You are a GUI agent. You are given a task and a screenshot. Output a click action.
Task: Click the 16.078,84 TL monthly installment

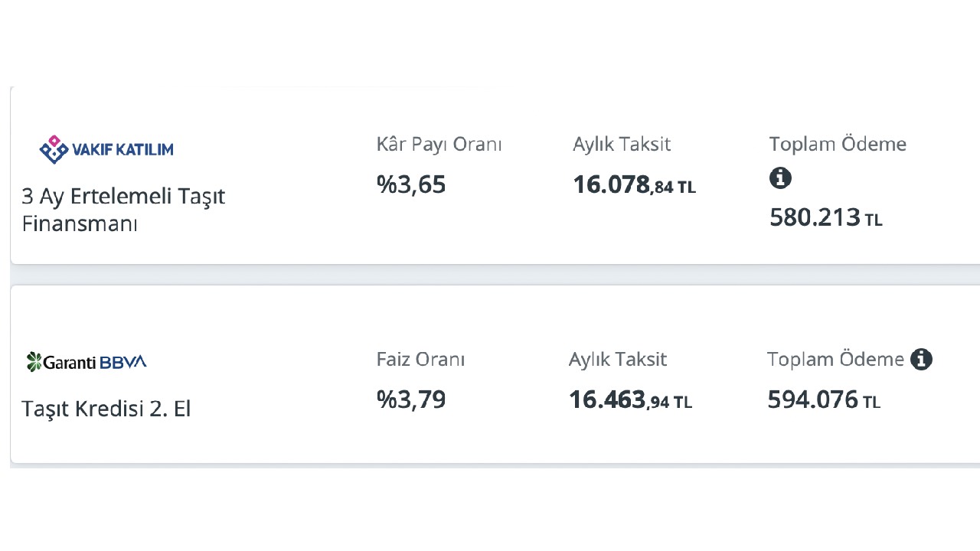pos(635,185)
